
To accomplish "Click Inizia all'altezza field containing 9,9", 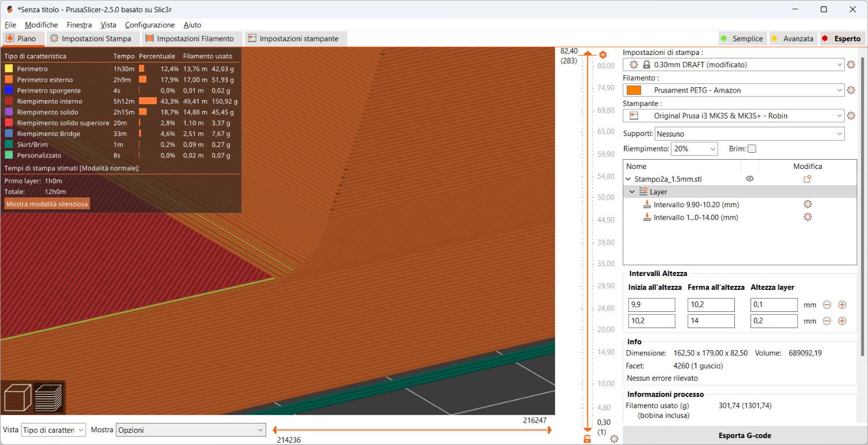I will [x=652, y=305].
